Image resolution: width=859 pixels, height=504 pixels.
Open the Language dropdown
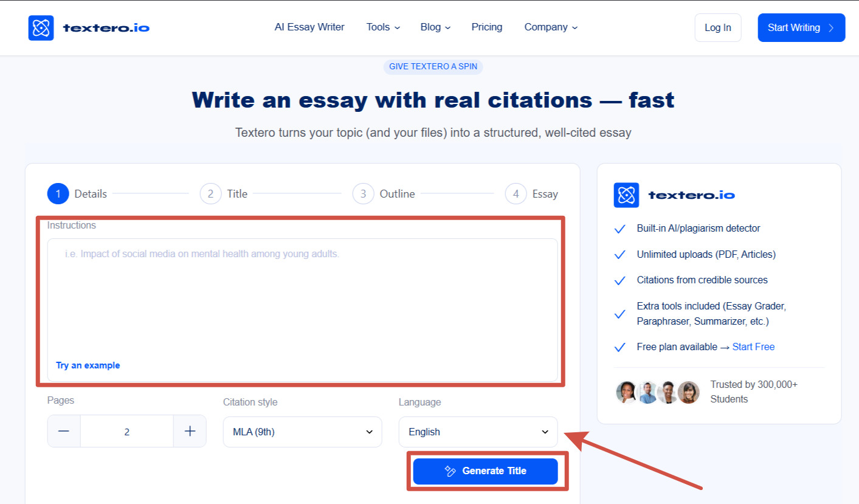pos(478,432)
